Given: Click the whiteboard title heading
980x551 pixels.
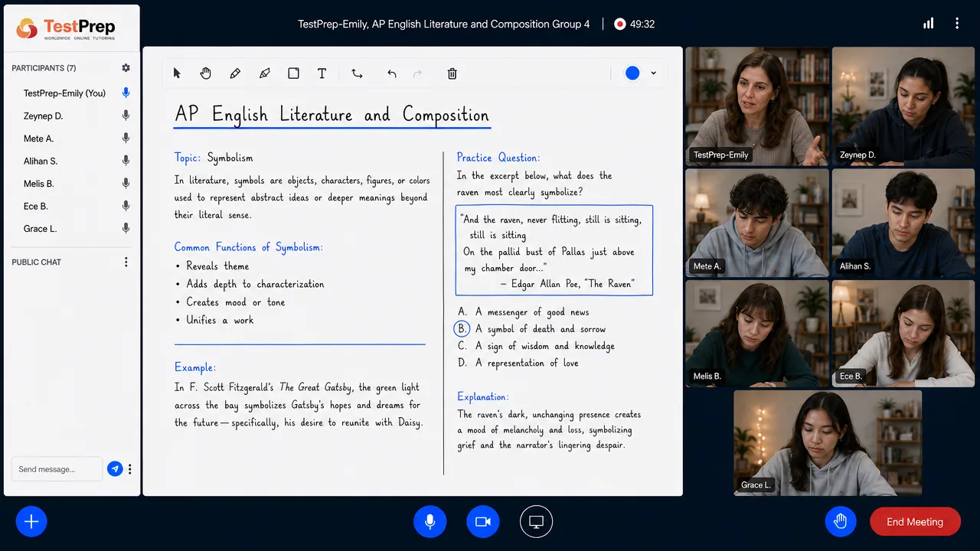Looking at the screenshot, I should pos(332,115).
